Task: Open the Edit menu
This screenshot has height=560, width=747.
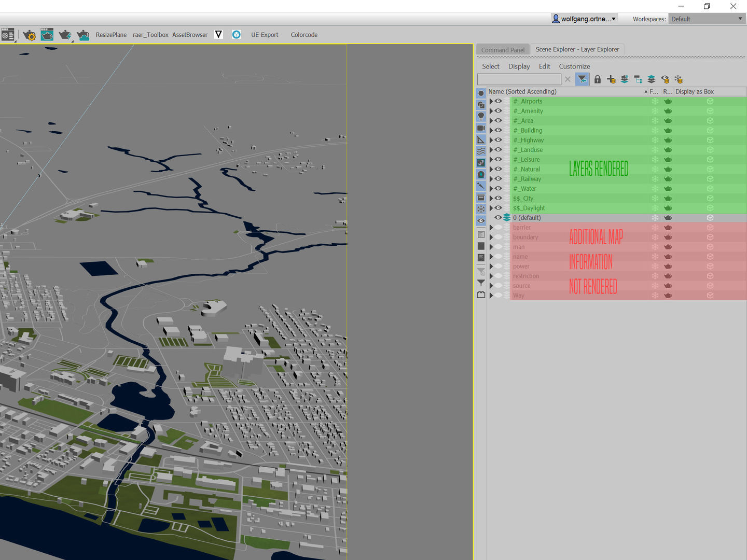Action: (x=545, y=66)
